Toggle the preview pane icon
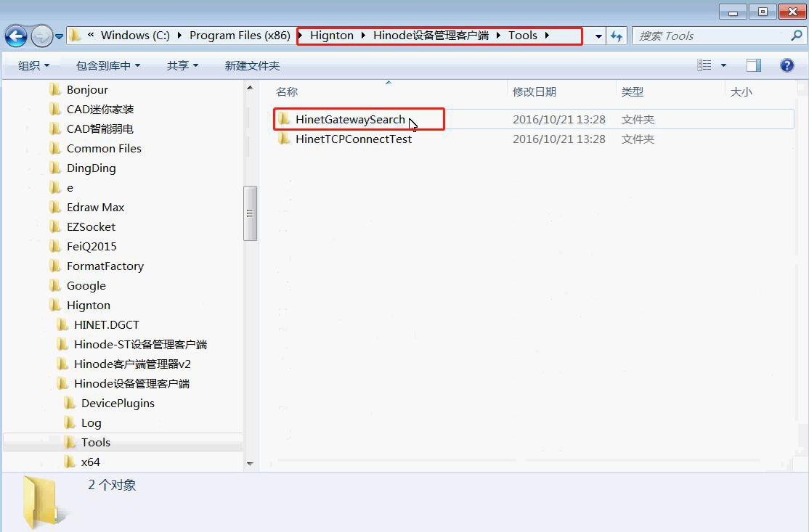The image size is (809, 532). point(754,65)
